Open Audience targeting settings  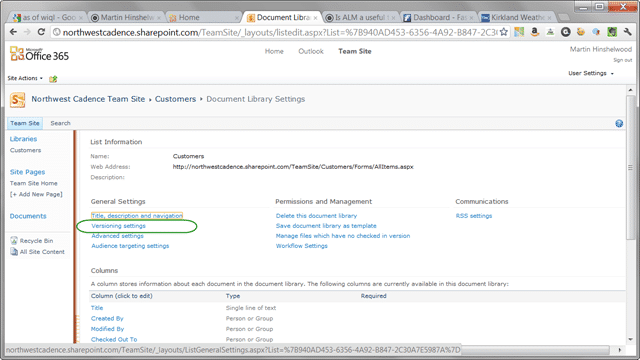tap(130, 246)
